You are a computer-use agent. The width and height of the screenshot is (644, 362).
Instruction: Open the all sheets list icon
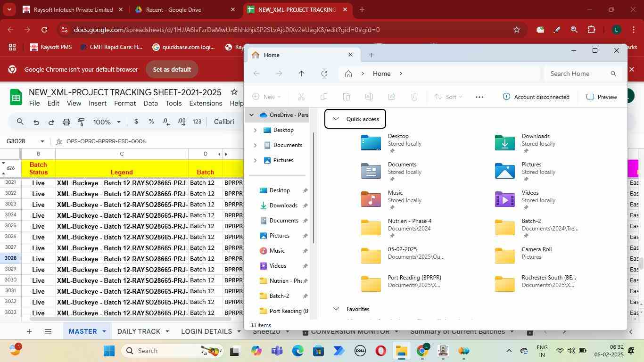[x=48, y=331]
